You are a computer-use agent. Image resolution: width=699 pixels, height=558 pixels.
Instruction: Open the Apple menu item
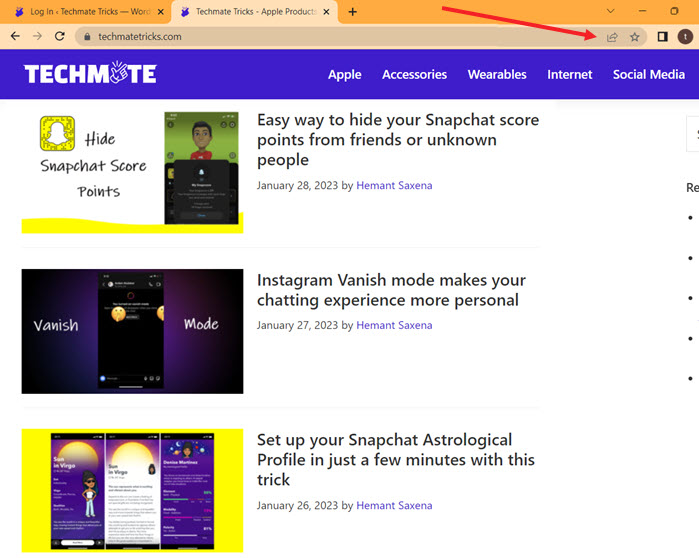(345, 74)
